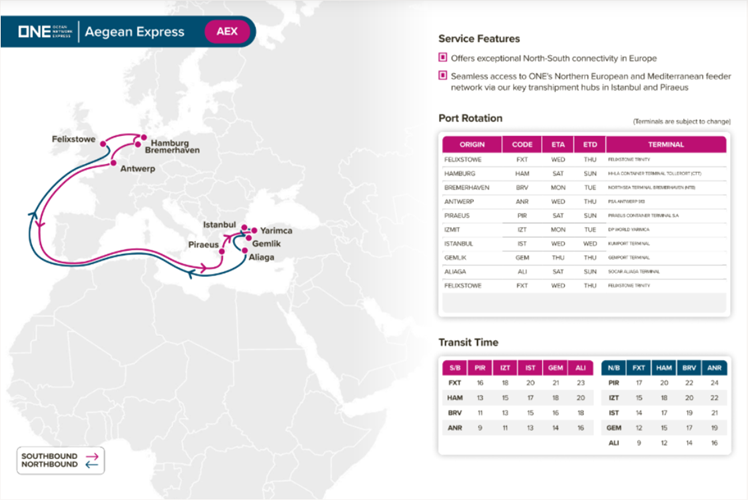Click the blue Northbound legend arrow
Viewport: 748px width, 500px height.
tap(89, 464)
